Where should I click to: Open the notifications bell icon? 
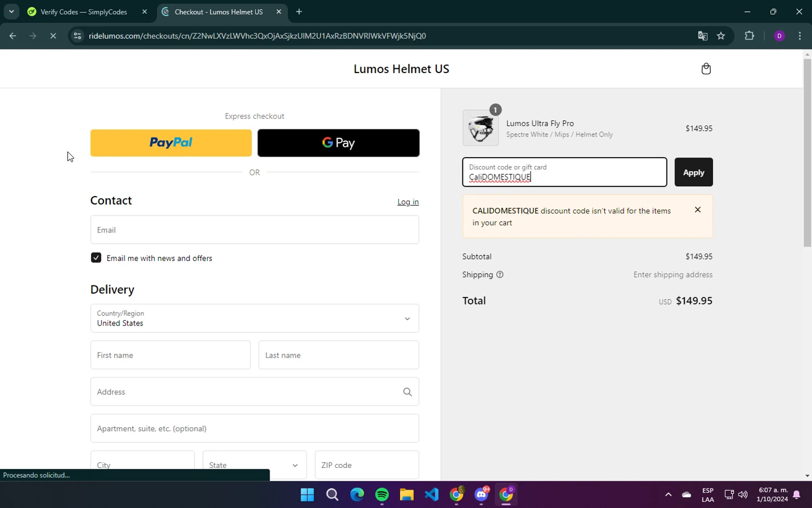797,494
